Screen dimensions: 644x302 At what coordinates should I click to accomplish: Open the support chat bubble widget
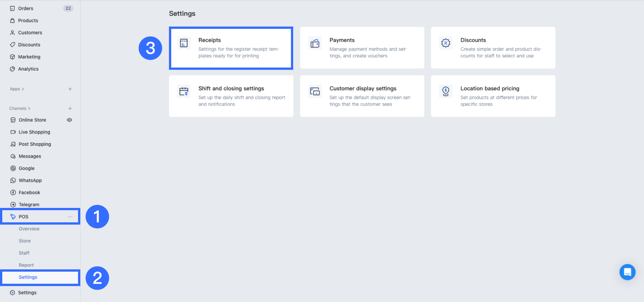627,272
